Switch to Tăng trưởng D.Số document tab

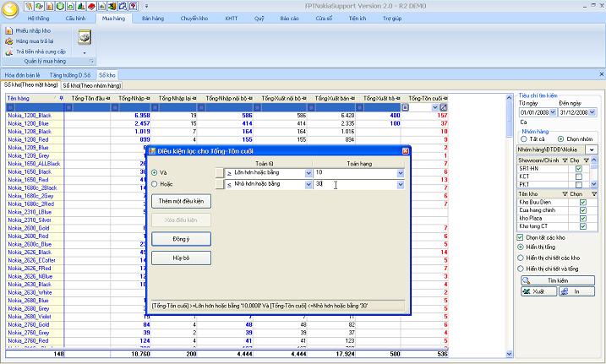coord(70,75)
